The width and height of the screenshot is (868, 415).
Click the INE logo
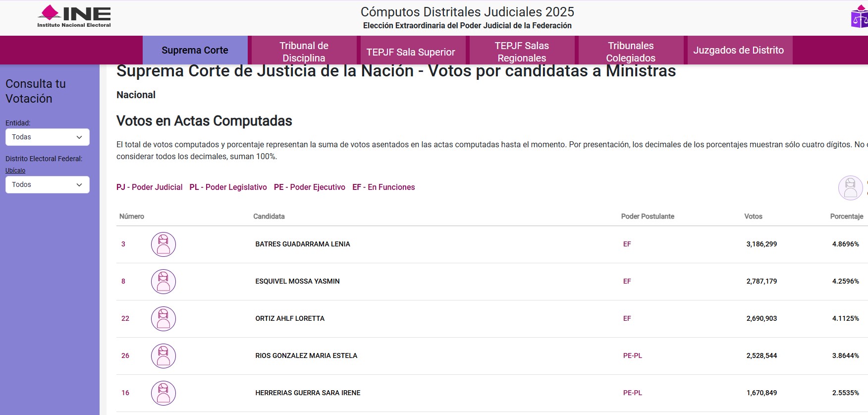click(x=74, y=16)
